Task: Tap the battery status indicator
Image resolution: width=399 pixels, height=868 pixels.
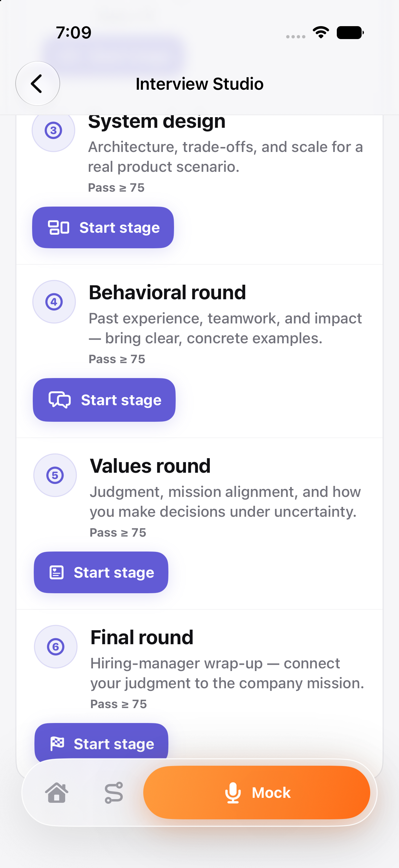Action: 350,33
